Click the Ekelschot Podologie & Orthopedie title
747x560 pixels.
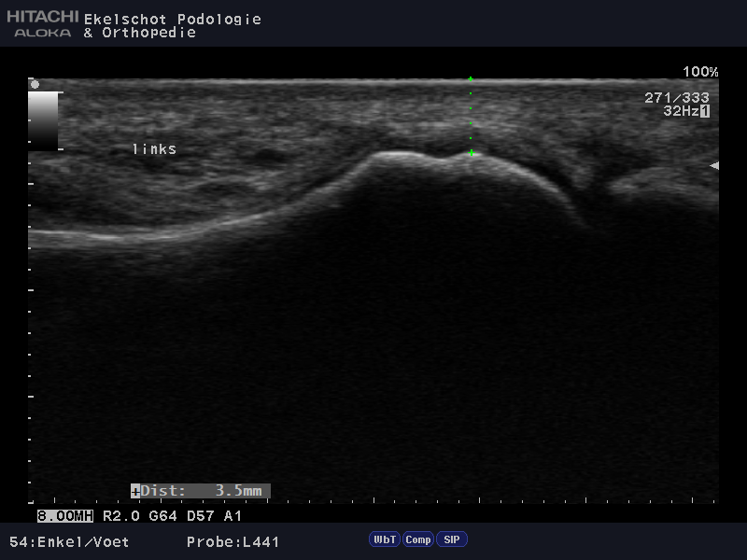(x=173, y=26)
